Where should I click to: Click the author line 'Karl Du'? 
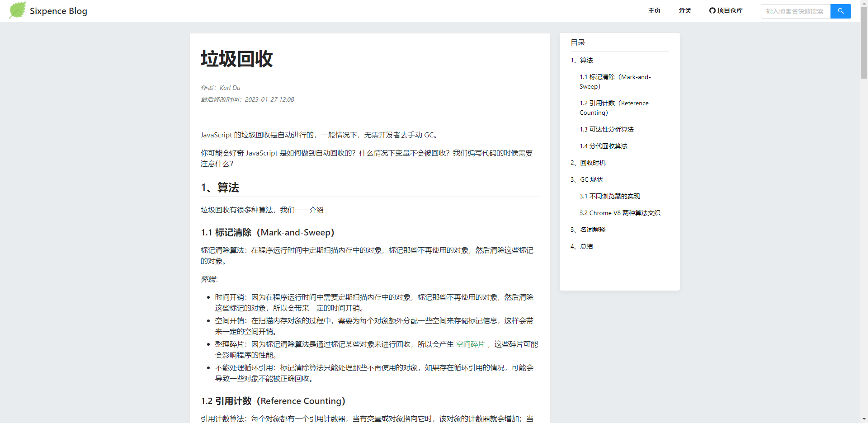(x=221, y=88)
